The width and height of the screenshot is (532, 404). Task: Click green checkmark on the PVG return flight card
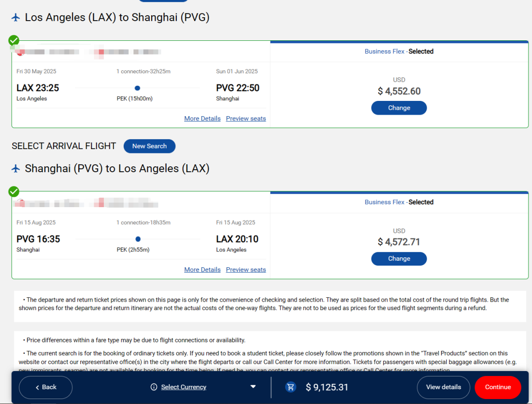click(x=14, y=191)
